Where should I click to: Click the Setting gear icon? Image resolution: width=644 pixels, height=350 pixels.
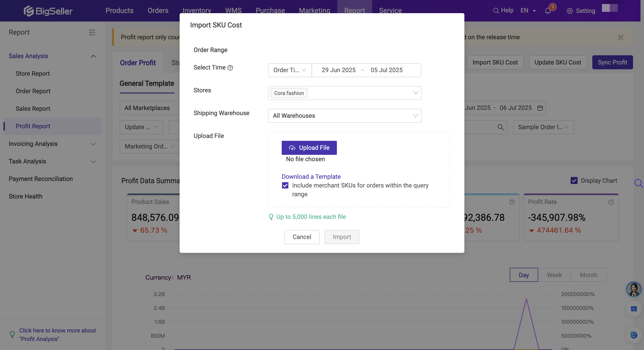click(x=570, y=11)
